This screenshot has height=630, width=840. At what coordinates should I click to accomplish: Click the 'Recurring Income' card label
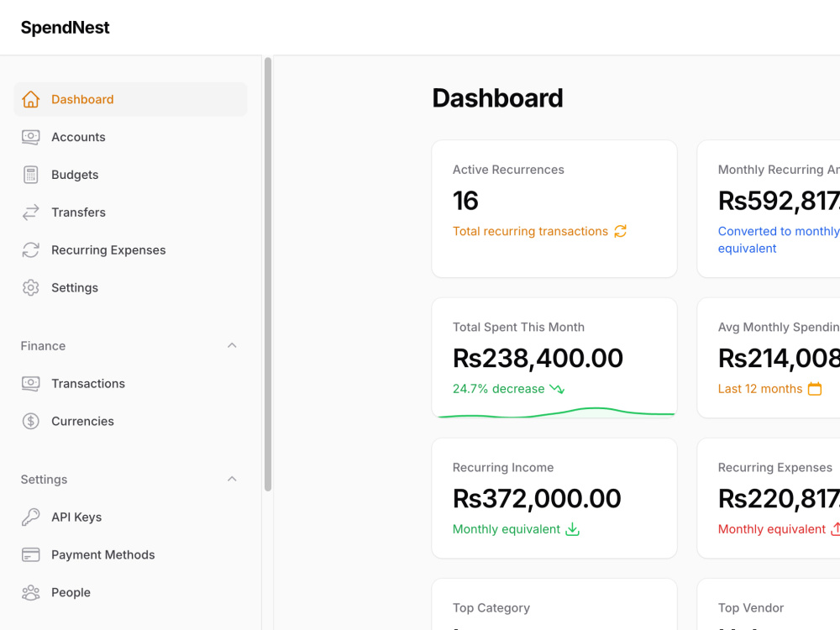pyautogui.click(x=503, y=467)
